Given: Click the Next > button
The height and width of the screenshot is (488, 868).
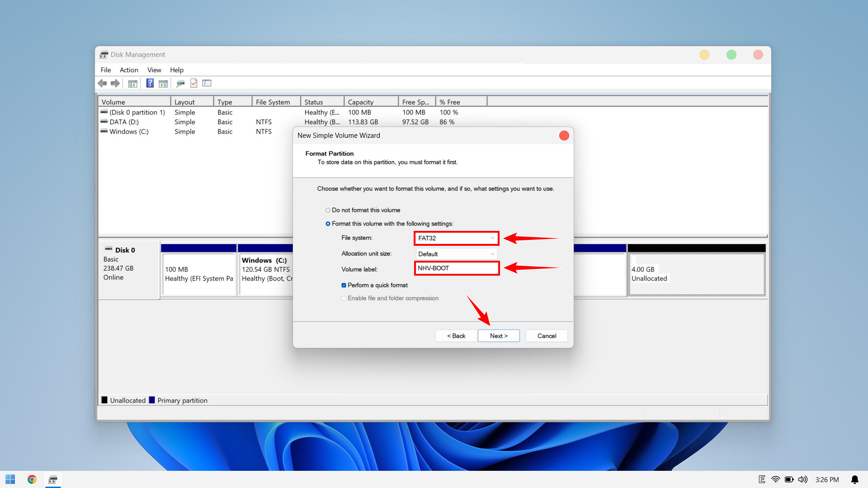Looking at the screenshot, I should 499,336.
